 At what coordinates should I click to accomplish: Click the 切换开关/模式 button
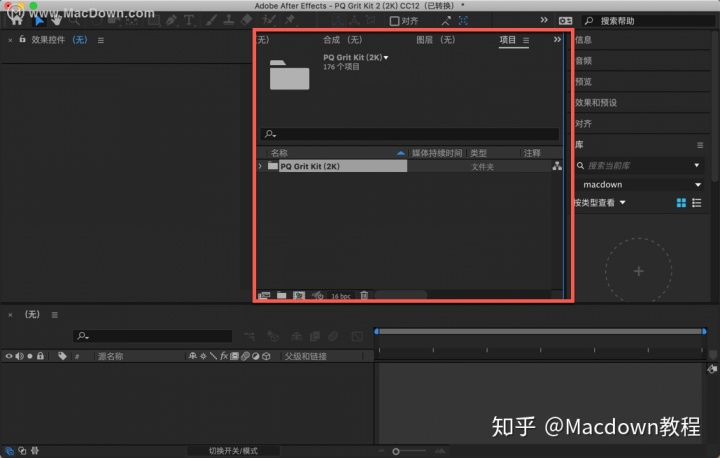tap(233, 451)
